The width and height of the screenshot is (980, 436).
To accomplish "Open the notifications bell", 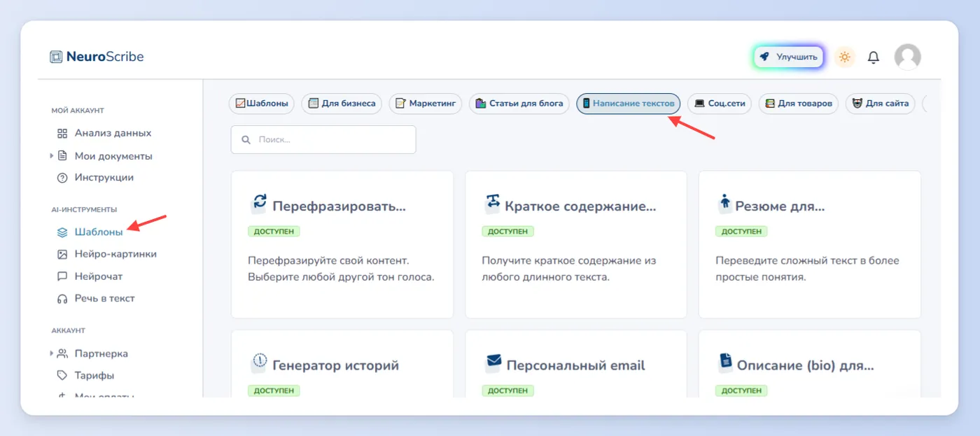I will click(874, 57).
